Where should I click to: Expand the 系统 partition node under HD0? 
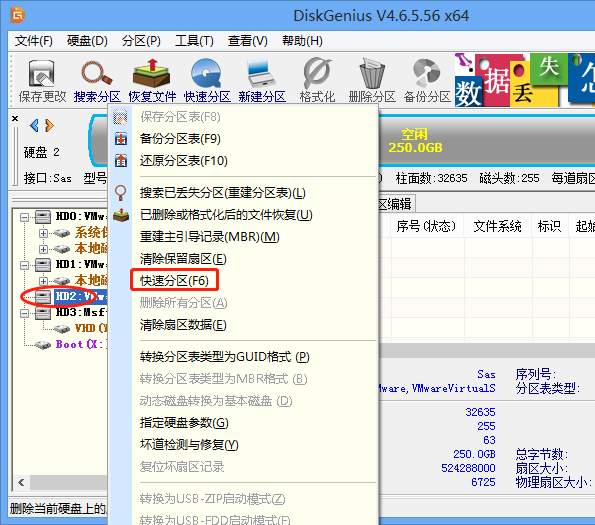(43, 233)
